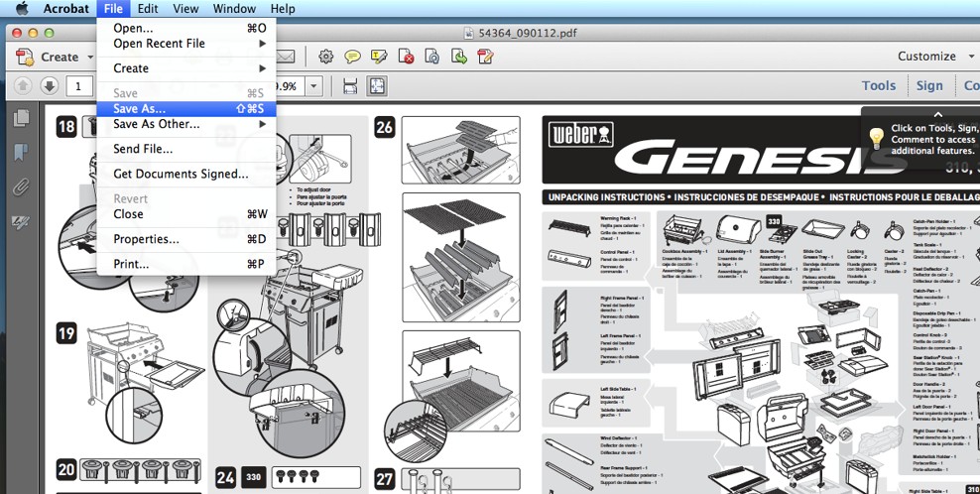Choose Get Documents Signed... entry
Viewport: 980px width, 494px height.
tap(186, 174)
